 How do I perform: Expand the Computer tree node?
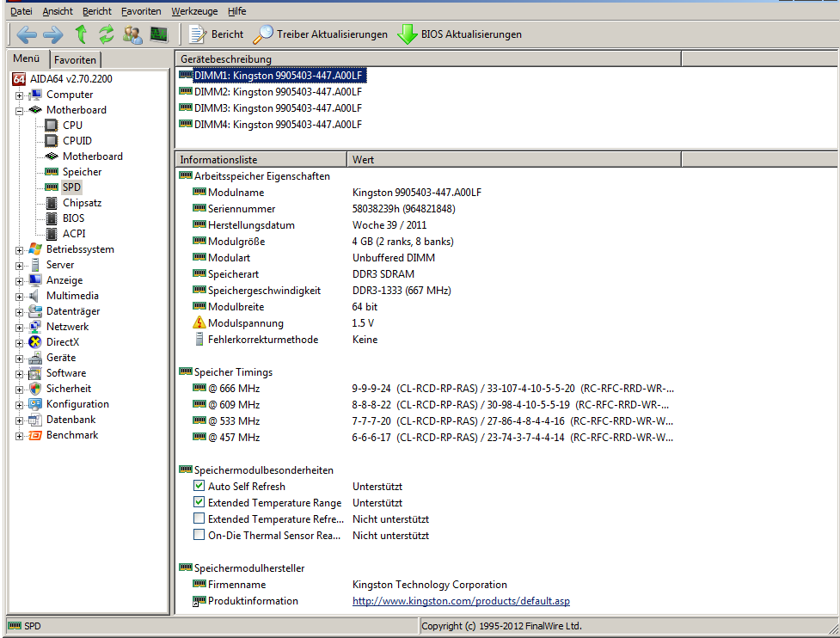[19, 95]
